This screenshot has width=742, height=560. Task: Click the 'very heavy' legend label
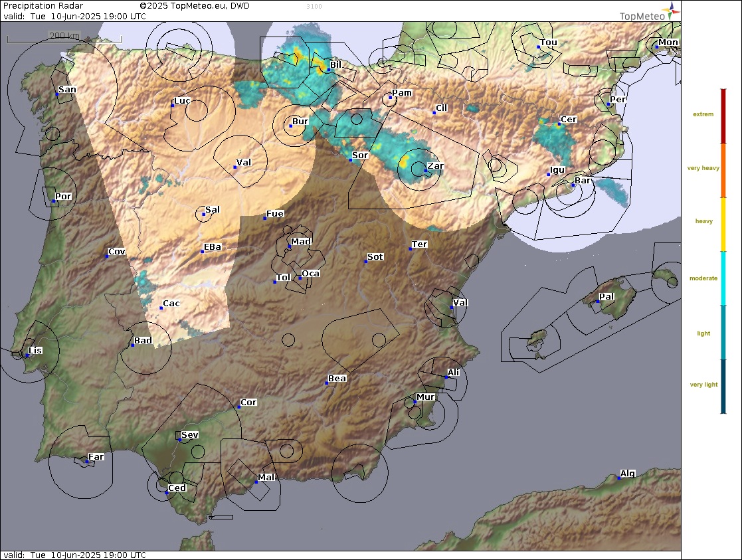click(703, 168)
